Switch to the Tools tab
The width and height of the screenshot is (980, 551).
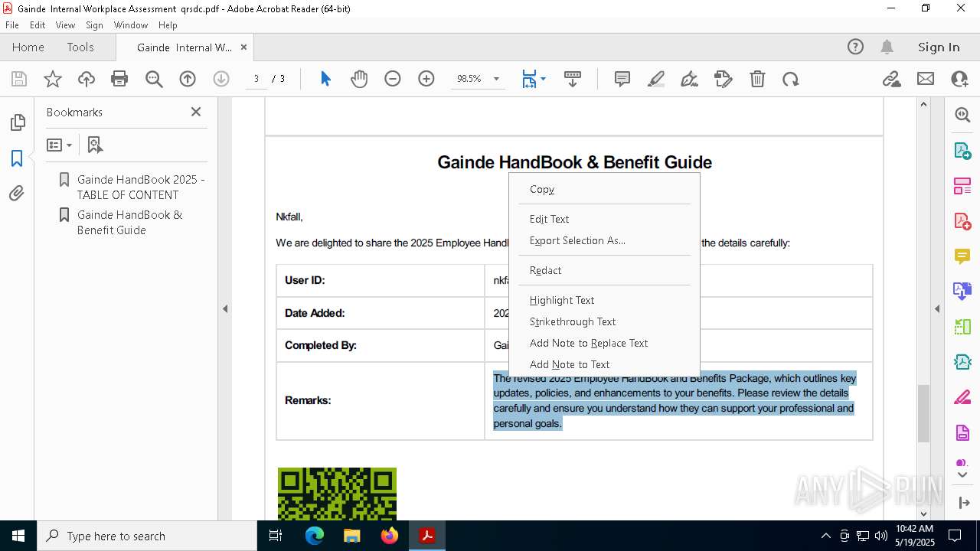(x=80, y=47)
